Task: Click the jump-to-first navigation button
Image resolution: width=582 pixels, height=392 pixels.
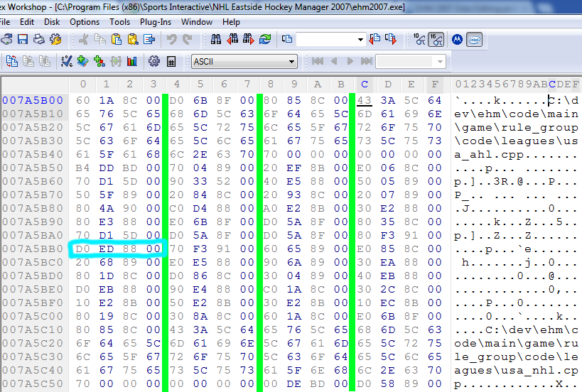Action: (318, 61)
